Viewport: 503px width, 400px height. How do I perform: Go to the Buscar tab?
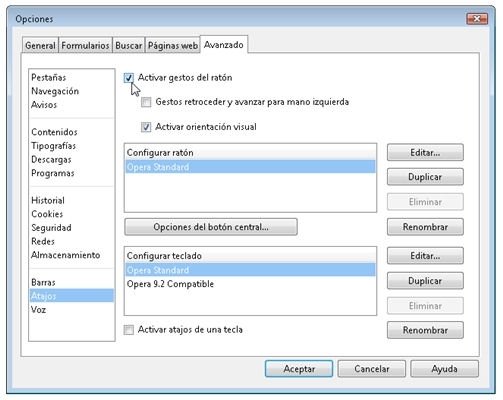pos(129,45)
